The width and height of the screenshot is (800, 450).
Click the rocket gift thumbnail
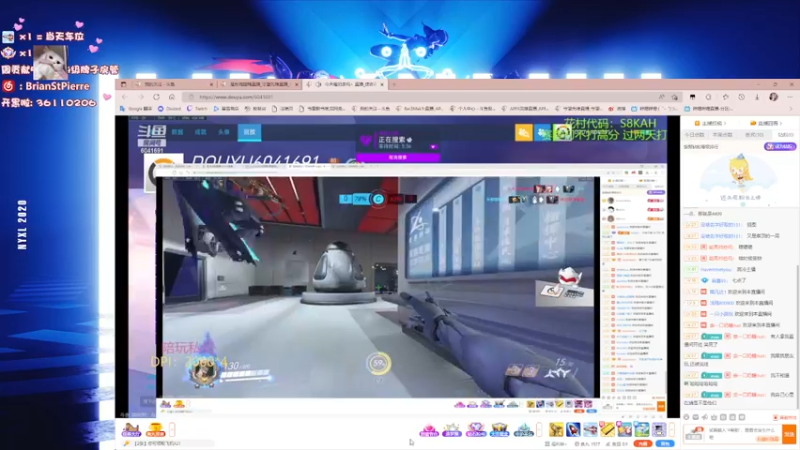(x=573, y=430)
